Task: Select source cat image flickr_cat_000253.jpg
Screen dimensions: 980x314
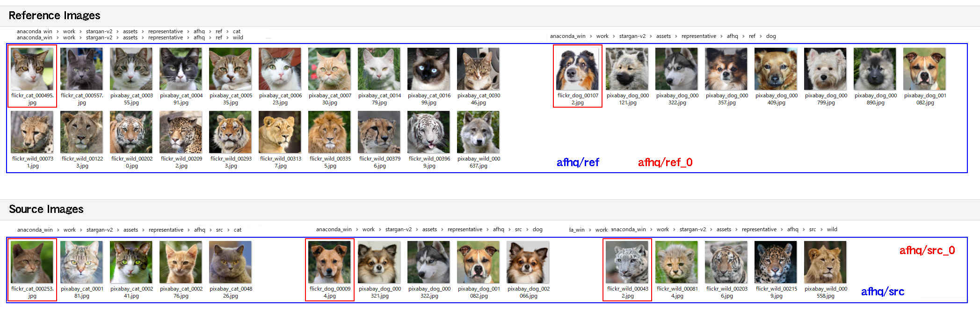Action: 32,263
